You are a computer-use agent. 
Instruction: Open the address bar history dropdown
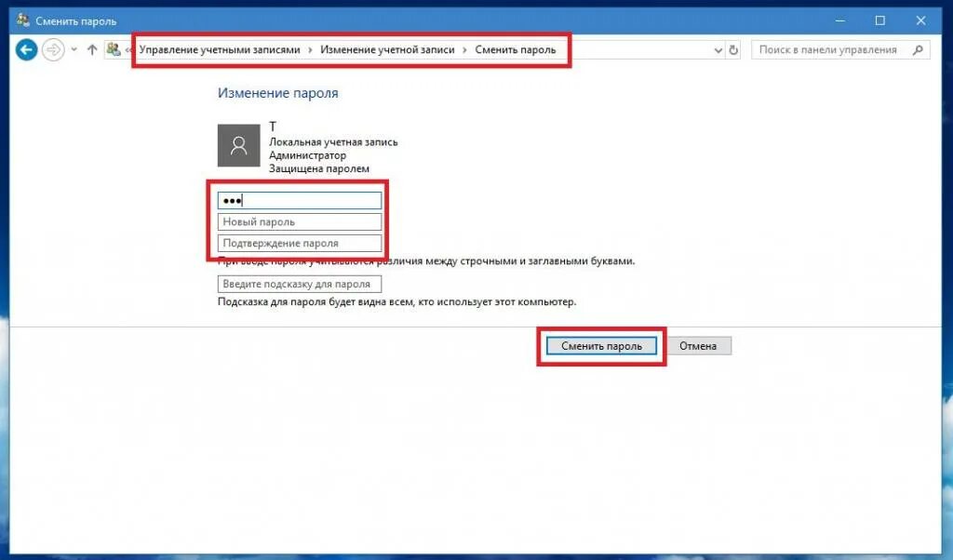(x=718, y=50)
